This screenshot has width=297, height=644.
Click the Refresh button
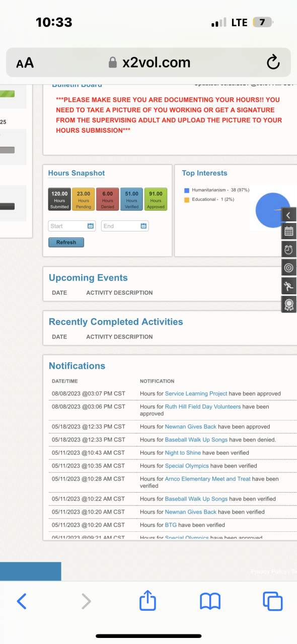coord(66,242)
